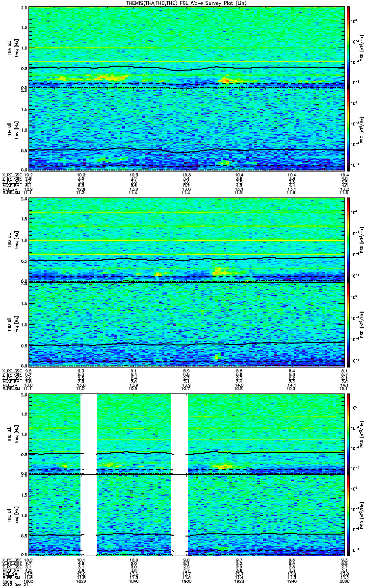Select the 1800 time tick label
The height and width of the screenshot is (588, 368).
click(x=29, y=581)
